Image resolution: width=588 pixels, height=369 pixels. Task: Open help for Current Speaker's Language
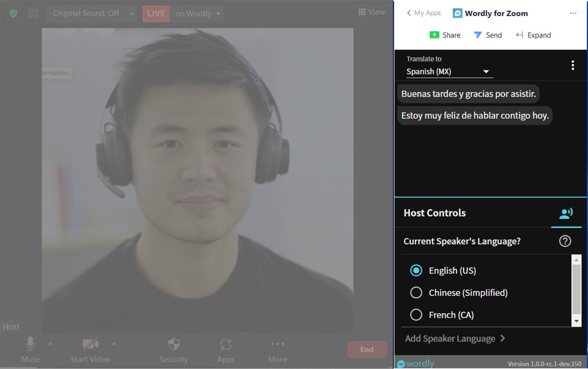click(x=565, y=241)
